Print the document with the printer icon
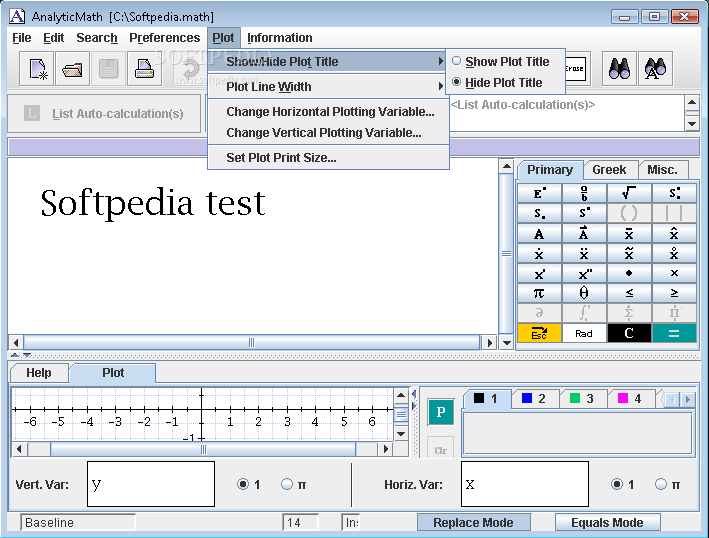The width and height of the screenshot is (709, 538). coord(145,69)
